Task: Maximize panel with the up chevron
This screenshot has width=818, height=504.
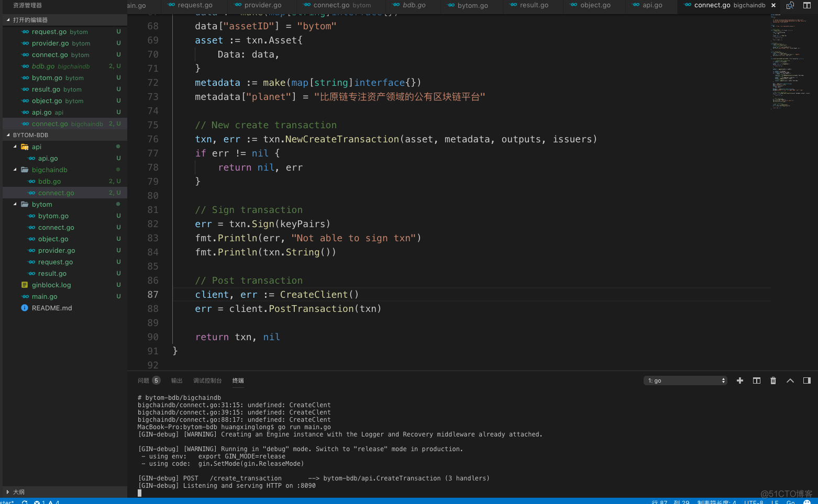Action: (x=790, y=380)
